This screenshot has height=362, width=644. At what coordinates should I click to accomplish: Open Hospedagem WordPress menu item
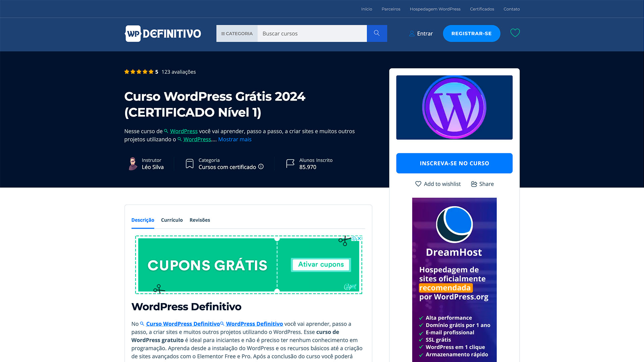pos(435,9)
